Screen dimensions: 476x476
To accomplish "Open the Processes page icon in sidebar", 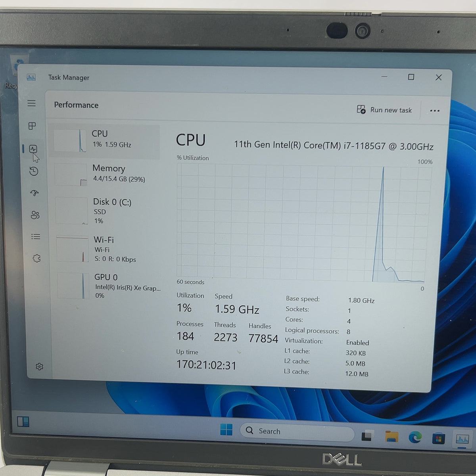I will (x=33, y=126).
